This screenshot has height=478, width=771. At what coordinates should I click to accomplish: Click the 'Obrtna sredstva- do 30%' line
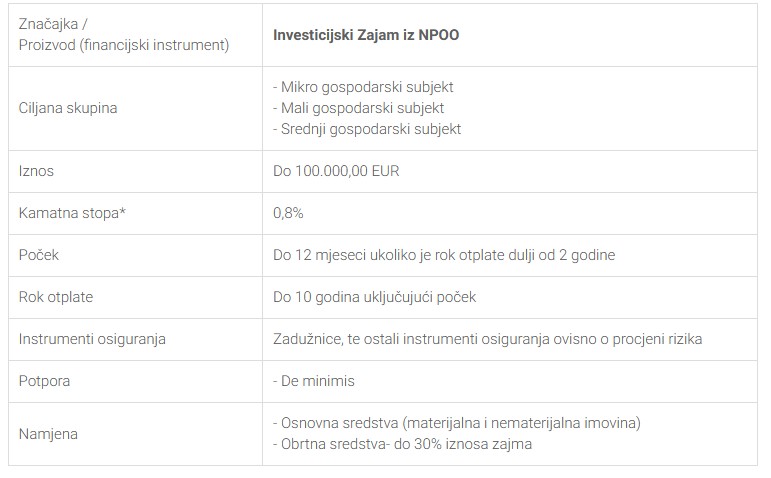point(402,444)
